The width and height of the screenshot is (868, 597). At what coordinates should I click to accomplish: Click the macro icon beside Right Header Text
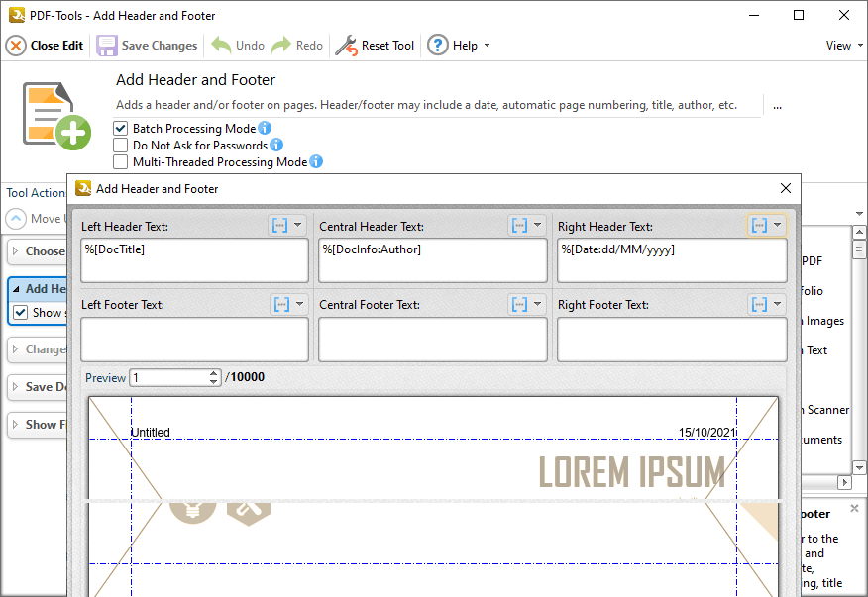click(x=759, y=225)
